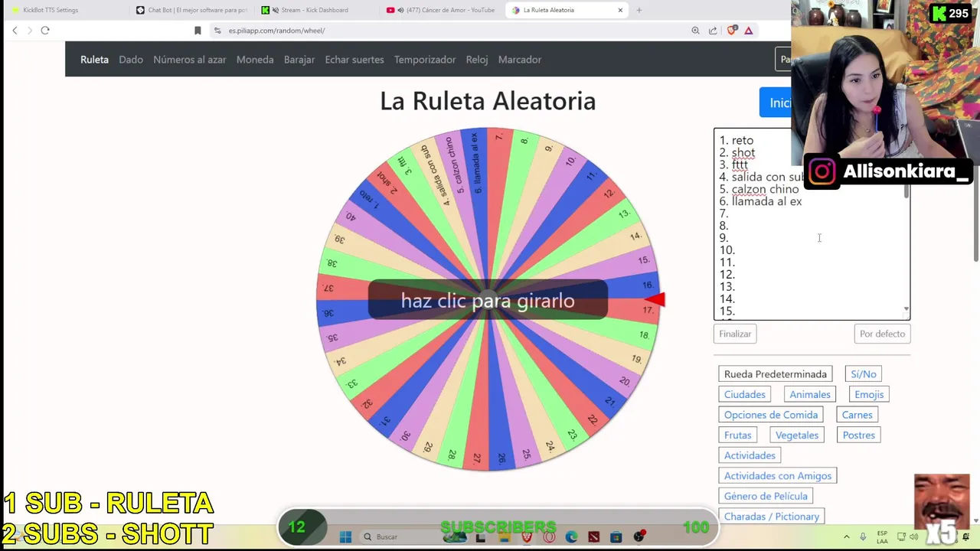Select the Rueda Predeterminada preset
This screenshot has width=980, height=551.
point(776,374)
